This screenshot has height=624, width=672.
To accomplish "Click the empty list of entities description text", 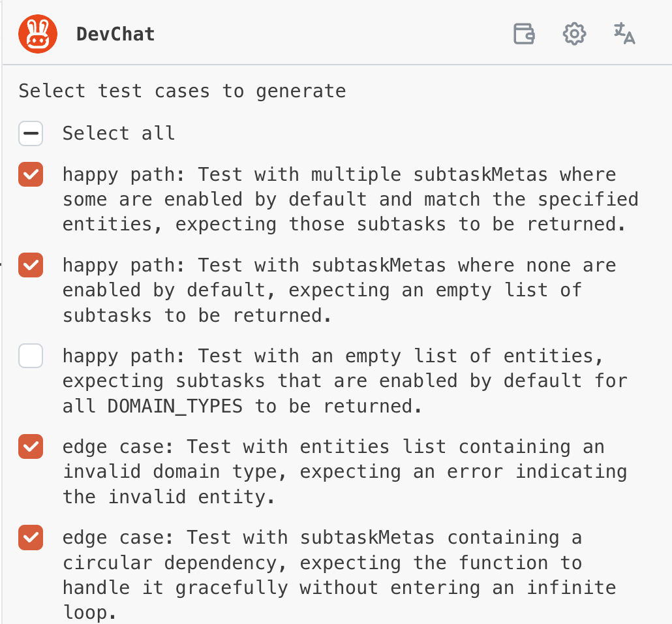I will click(344, 381).
